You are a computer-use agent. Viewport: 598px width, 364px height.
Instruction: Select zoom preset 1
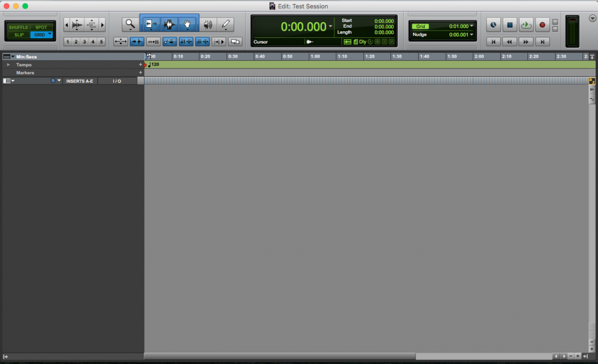67,41
